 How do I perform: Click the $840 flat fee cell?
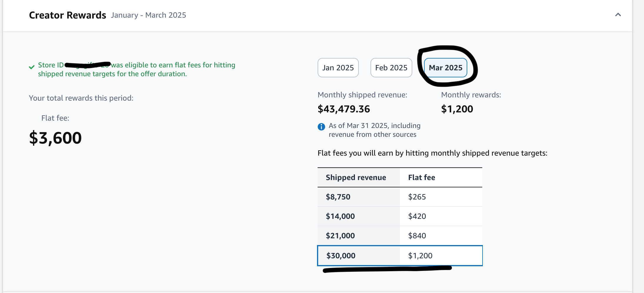(x=417, y=236)
